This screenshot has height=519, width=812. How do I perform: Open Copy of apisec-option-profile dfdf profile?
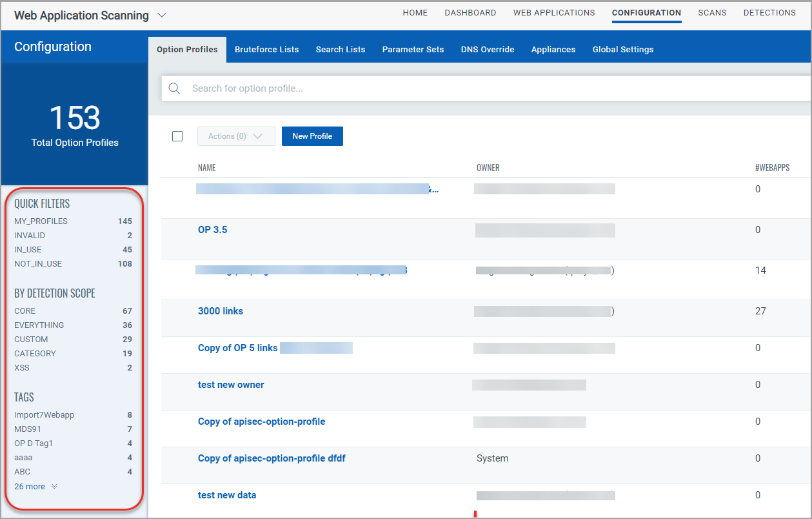(272, 458)
